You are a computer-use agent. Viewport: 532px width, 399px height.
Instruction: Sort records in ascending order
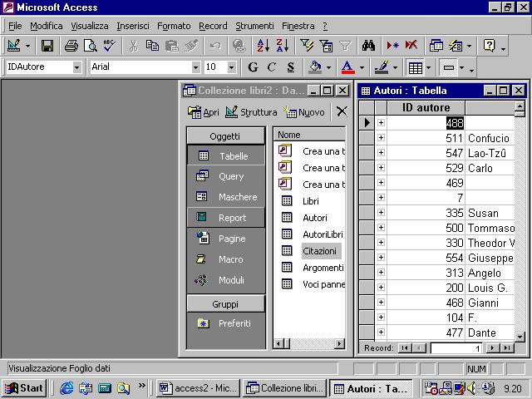click(262, 46)
